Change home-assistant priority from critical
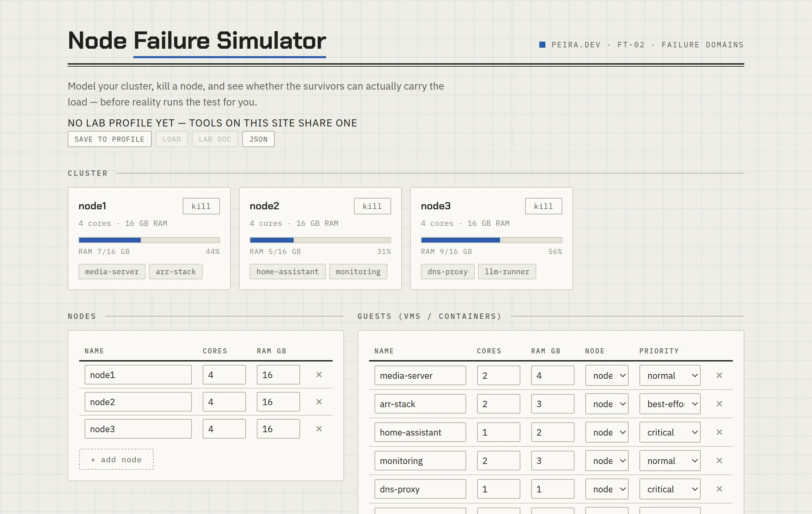Screen dimensions: 812x514 point(670,432)
